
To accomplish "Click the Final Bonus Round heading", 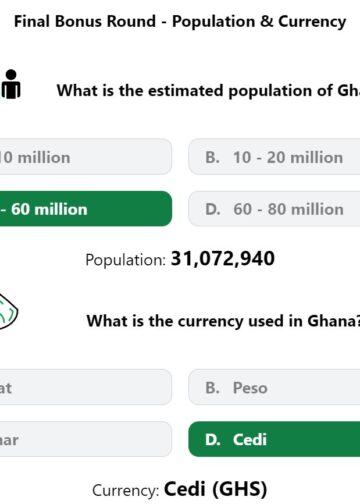I will tap(180, 22).
